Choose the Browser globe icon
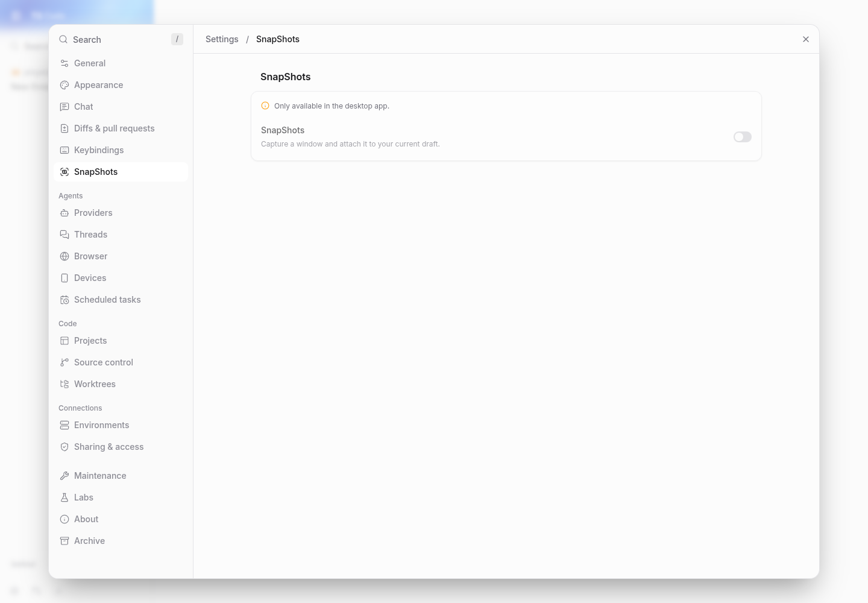This screenshot has width=868, height=603. coord(64,256)
